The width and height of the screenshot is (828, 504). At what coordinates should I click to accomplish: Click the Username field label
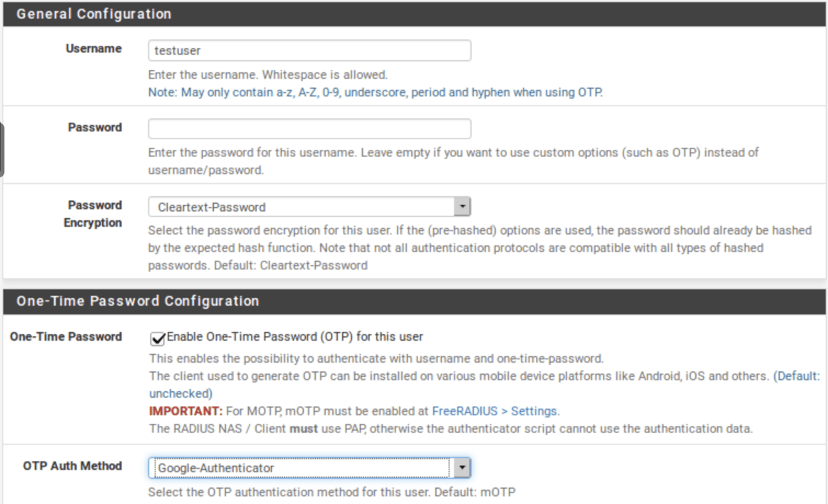tap(94, 48)
